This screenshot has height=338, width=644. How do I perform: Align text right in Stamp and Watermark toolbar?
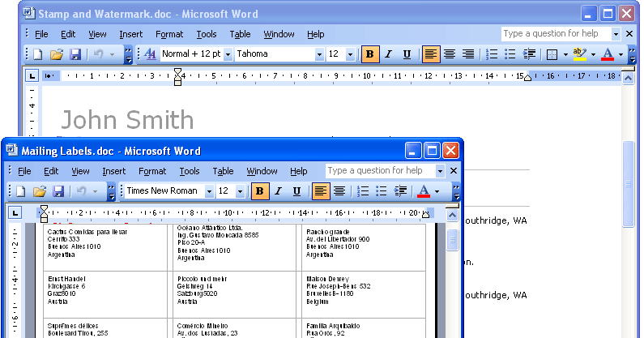pos(468,54)
